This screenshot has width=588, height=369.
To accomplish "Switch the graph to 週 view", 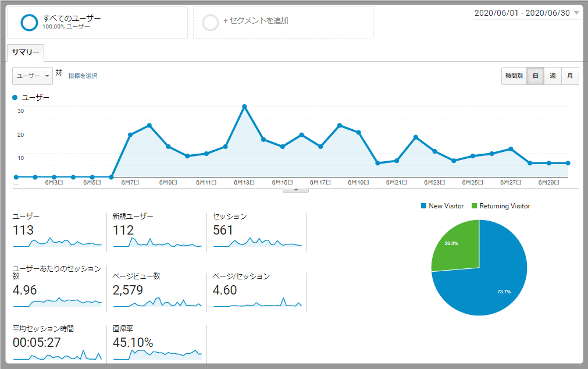I will 553,76.
